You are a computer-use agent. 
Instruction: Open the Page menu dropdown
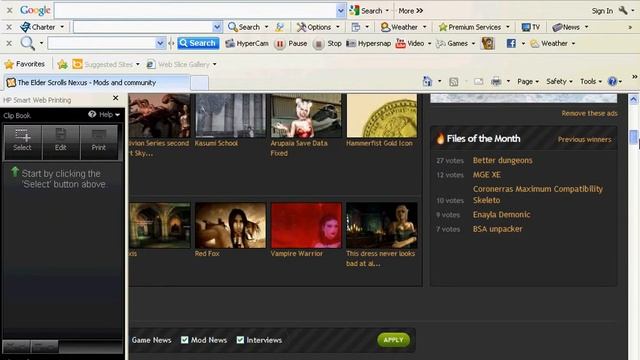click(528, 82)
